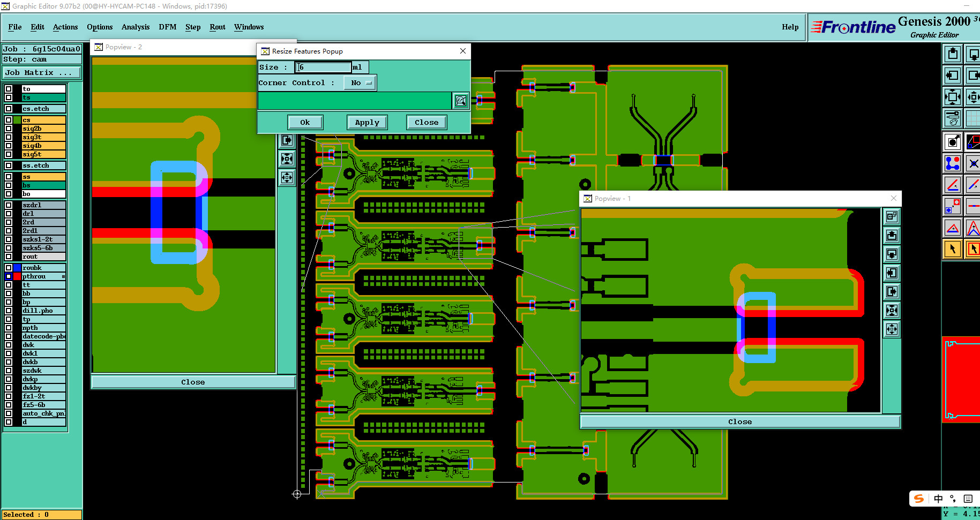Click pan right icon in main toolbar
This screenshot has width=980, height=520.
[x=973, y=76]
